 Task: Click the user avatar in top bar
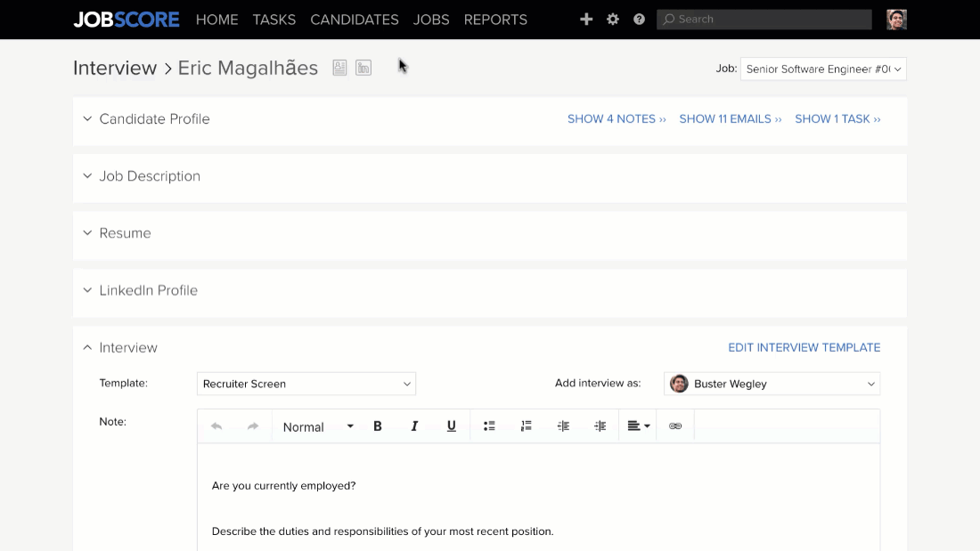896,20
